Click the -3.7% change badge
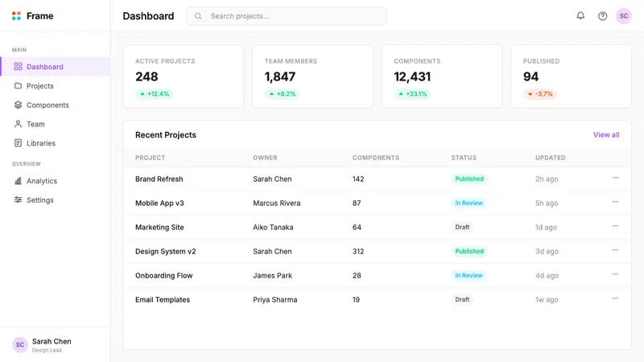The height and width of the screenshot is (362, 644). coord(540,94)
